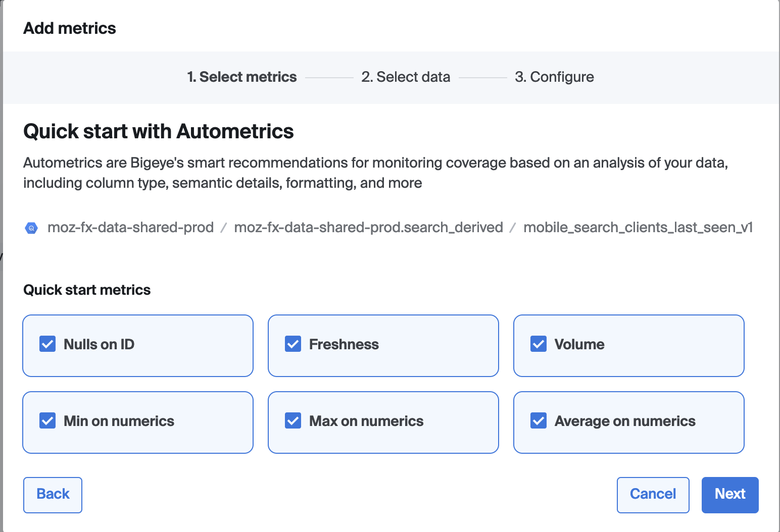Click the Quick start metrics section label

pyautogui.click(x=87, y=290)
